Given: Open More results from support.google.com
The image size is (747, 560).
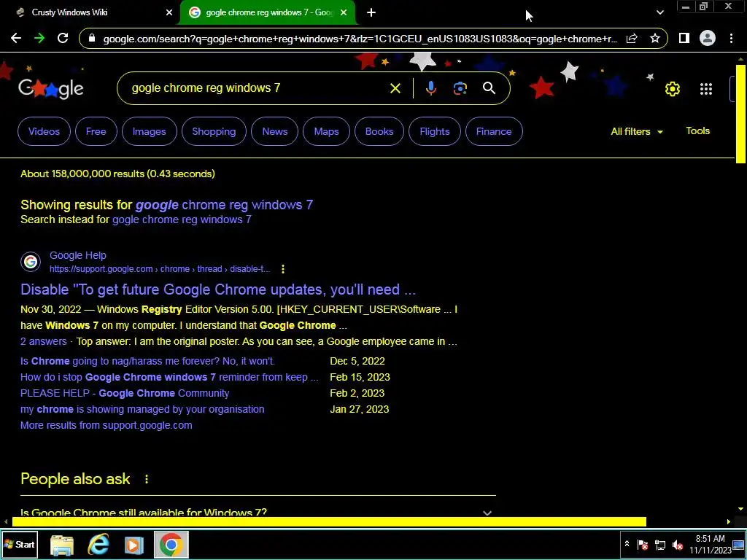Looking at the screenshot, I should click(107, 425).
